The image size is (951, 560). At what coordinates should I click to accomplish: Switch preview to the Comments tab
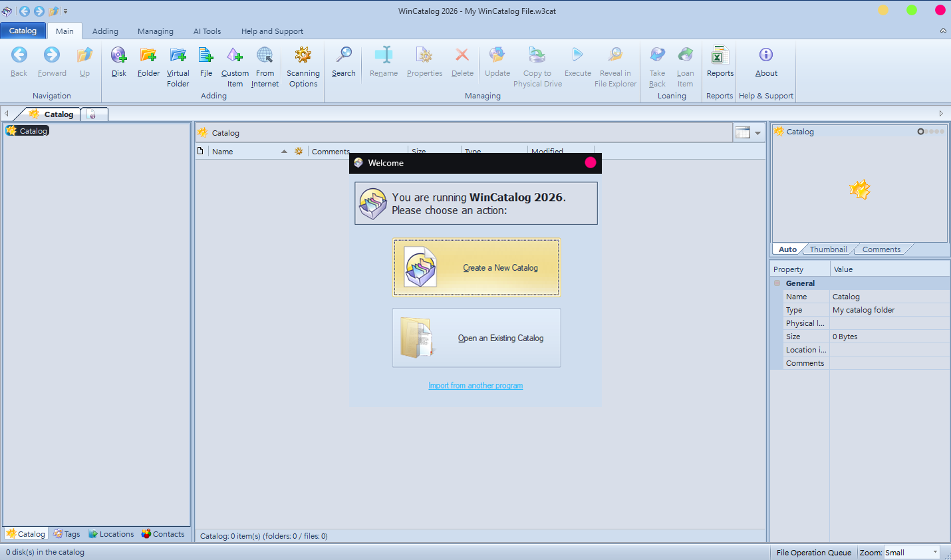[x=881, y=249]
